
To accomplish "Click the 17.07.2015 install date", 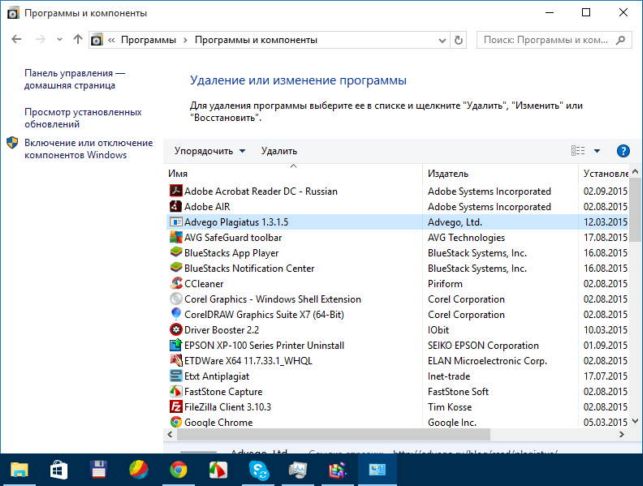I will 605,376.
